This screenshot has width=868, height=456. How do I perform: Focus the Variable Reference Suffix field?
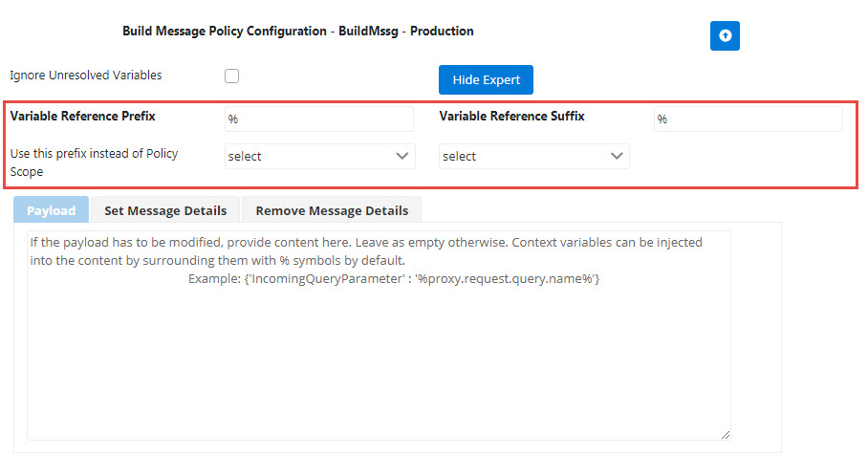748,119
